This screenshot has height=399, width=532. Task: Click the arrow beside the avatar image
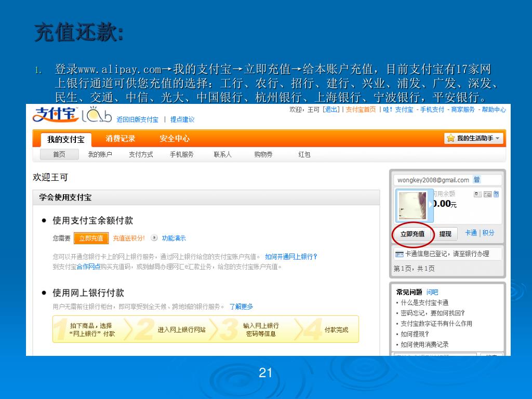(431, 204)
